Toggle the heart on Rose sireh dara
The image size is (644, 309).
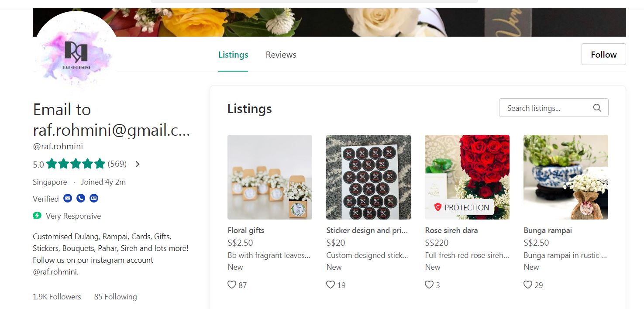click(429, 285)
